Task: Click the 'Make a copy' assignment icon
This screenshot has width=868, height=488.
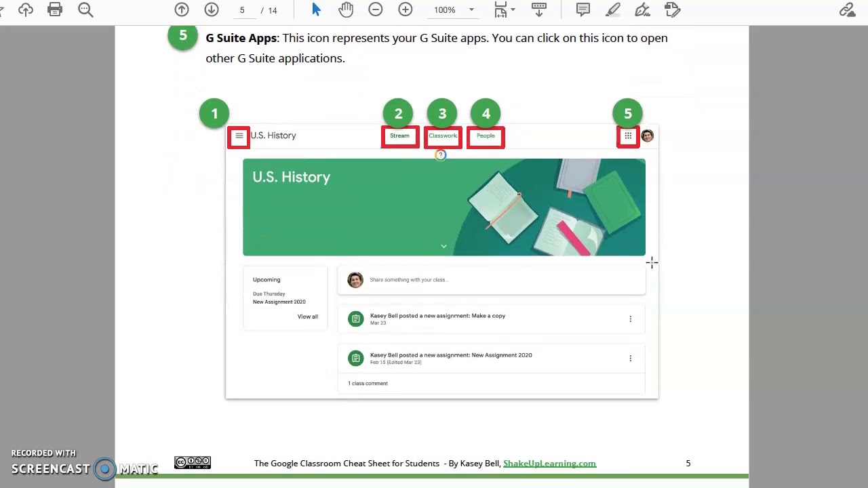Action: pos(355,319)
